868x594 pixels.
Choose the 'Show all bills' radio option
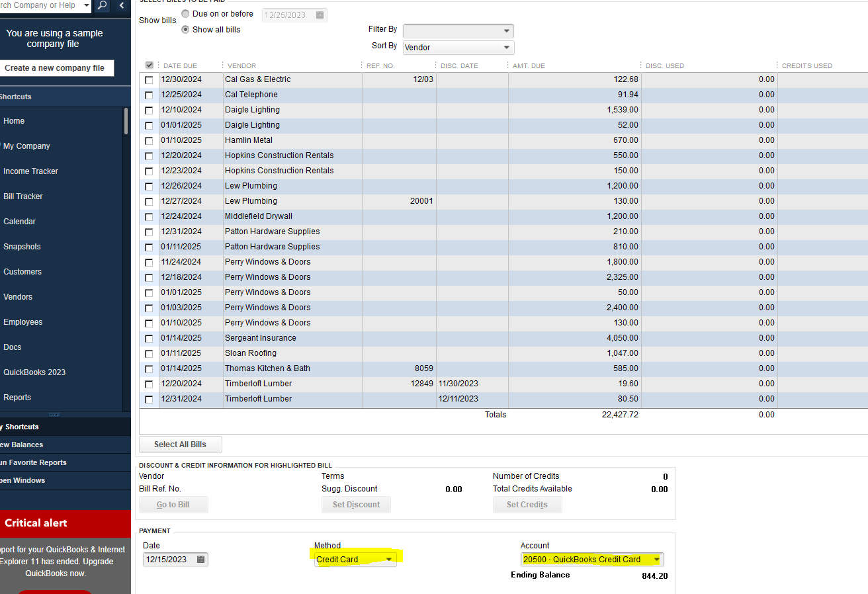pos(185,30)
